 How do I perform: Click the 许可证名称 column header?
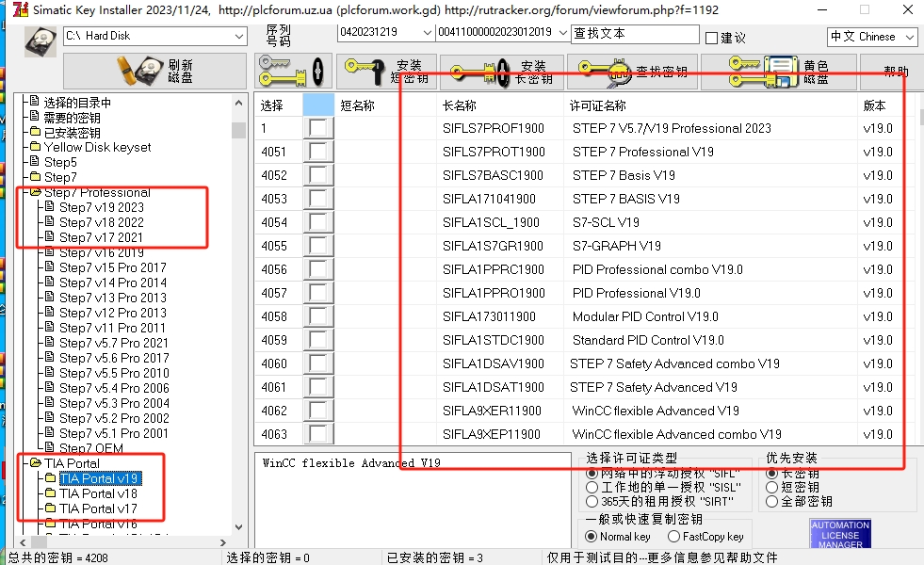pyautogui.click(x=598, y=105)
